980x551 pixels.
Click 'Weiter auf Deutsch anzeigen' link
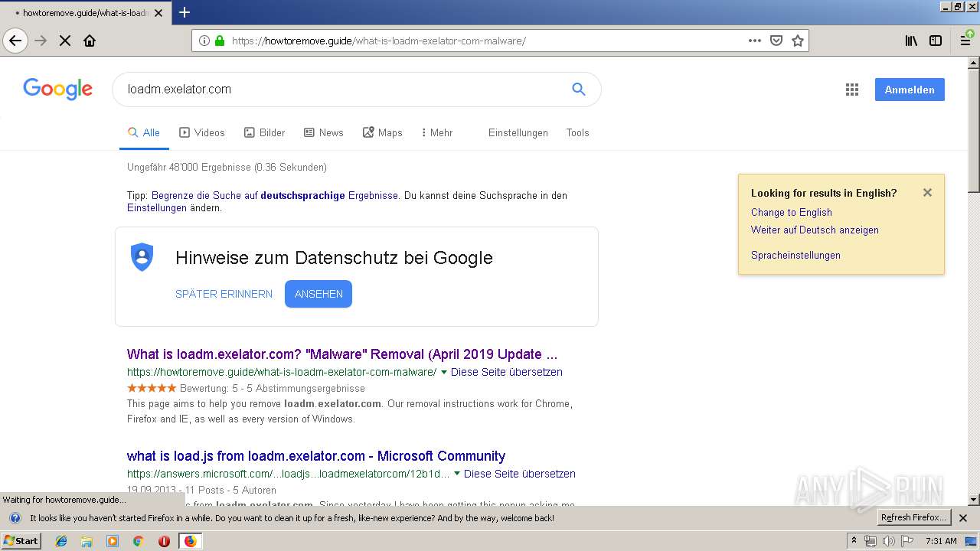click(x=815, y=230)
